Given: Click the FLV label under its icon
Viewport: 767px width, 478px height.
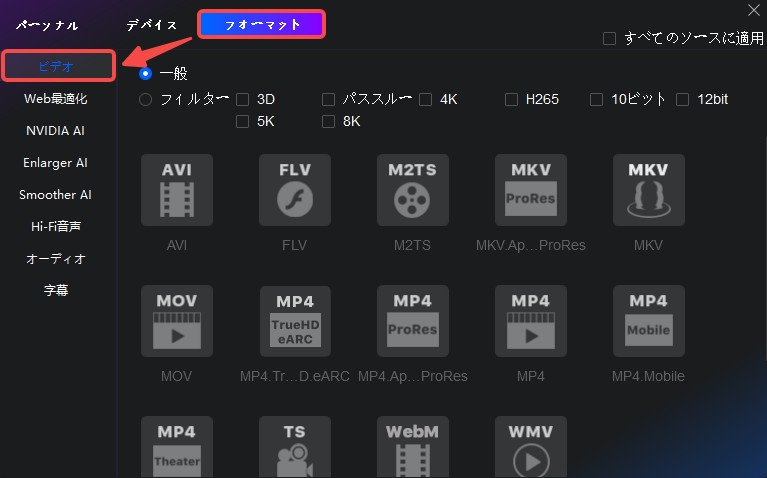Looking at the screenshot, I should coord(294,245).
